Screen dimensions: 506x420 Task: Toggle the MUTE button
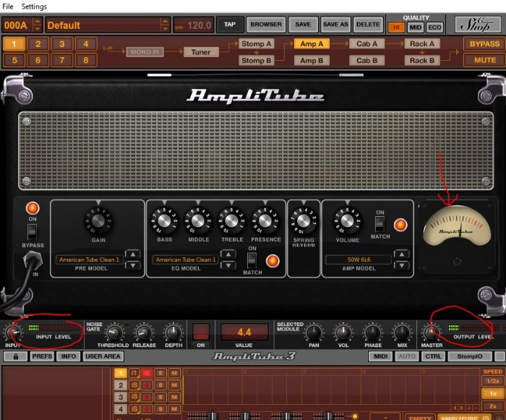point(484,61)
